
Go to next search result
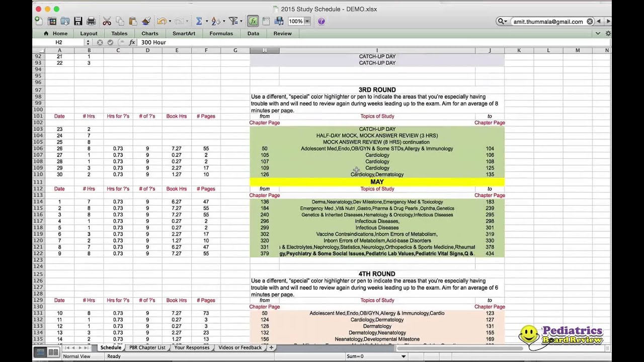(x=608, y=22)
